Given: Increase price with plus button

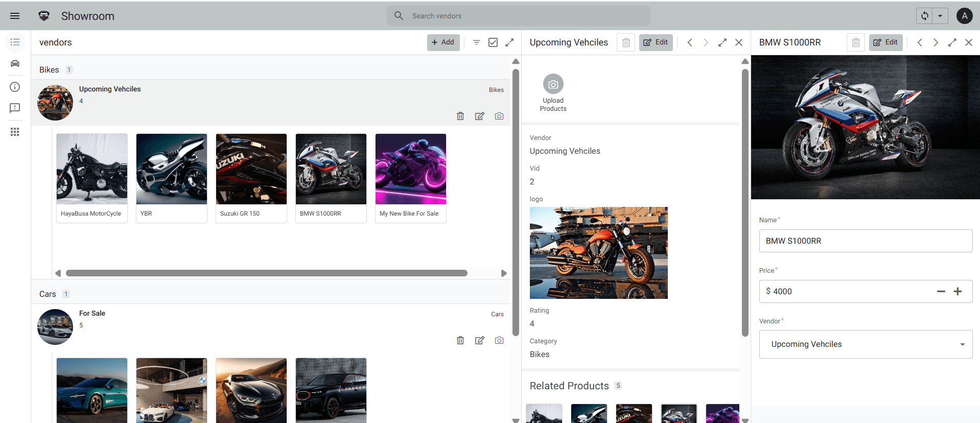Looking at the screenshot, I should (x=958, y=291).
